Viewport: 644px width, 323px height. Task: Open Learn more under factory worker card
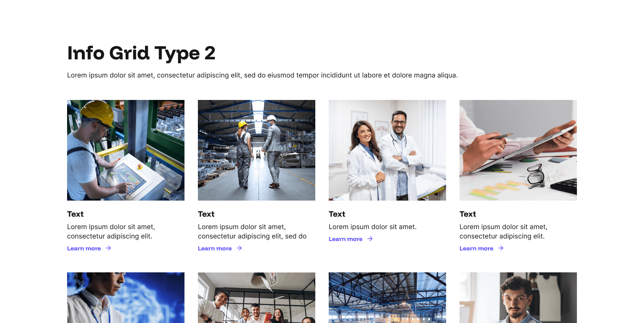pyautogui.click(x=84, y=249)
